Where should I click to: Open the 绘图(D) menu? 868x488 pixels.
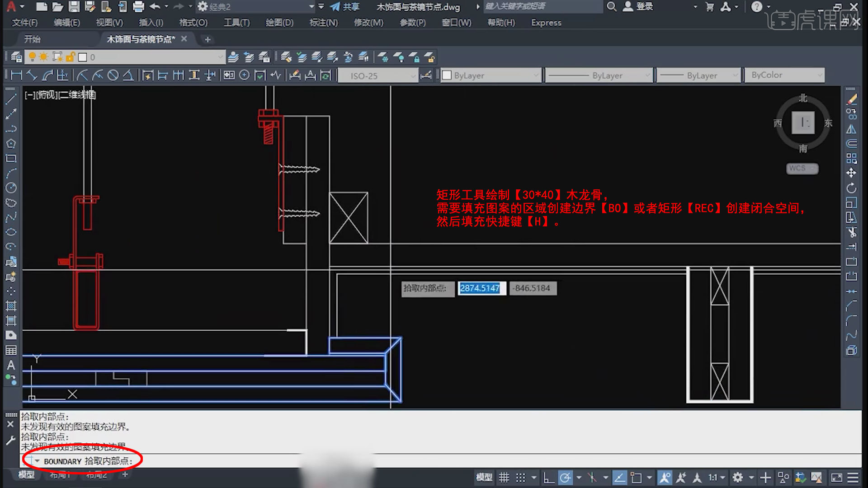(x=279, y=23)
